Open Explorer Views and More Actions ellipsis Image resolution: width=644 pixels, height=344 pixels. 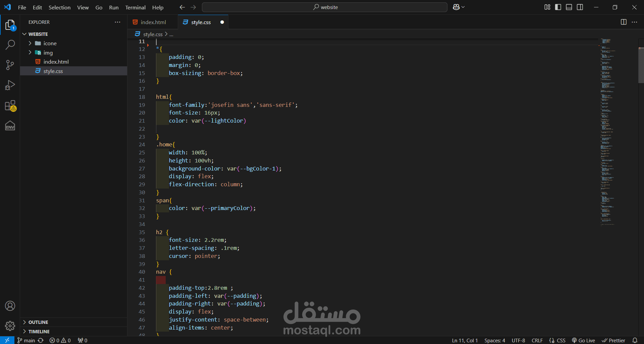tap(117, 22)
